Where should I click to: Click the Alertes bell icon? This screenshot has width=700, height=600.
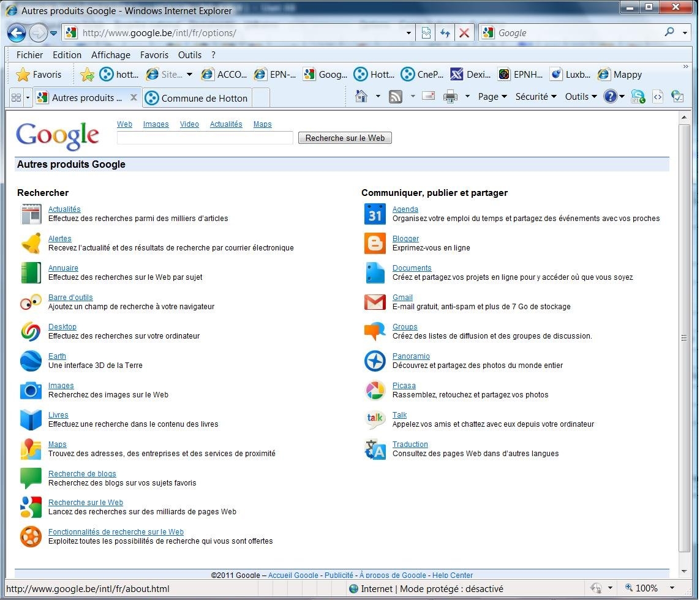click(x=31, y=243)
